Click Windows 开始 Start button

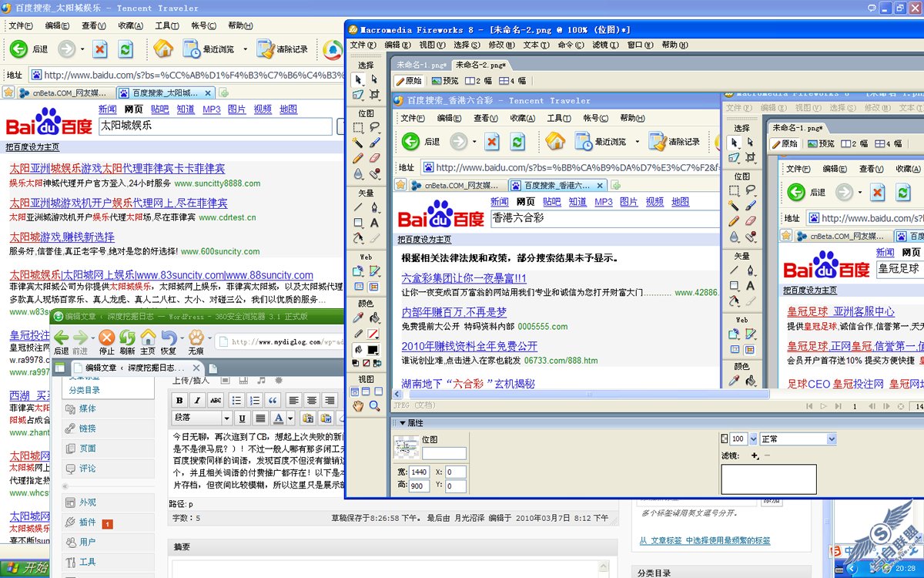coord(26,568)
